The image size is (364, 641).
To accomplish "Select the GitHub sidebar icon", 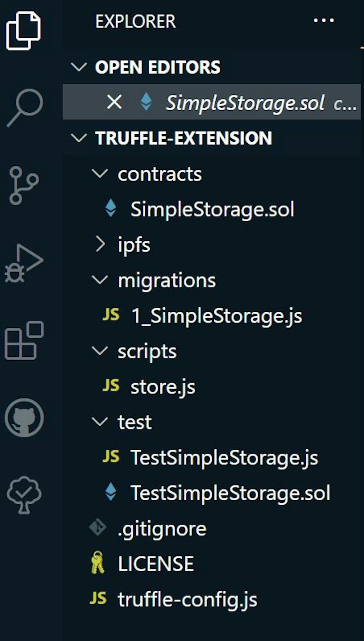I will 24,418.
